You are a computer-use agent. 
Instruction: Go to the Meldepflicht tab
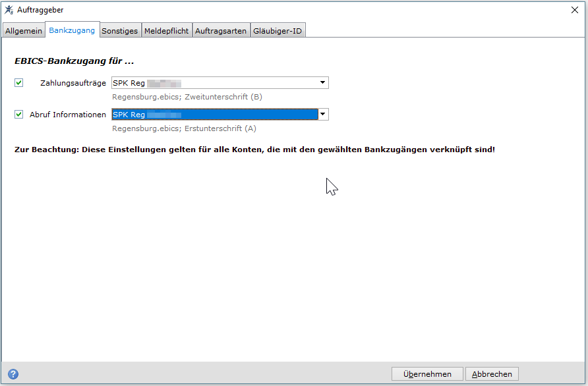pyautogui.click(x=167, y=31)
